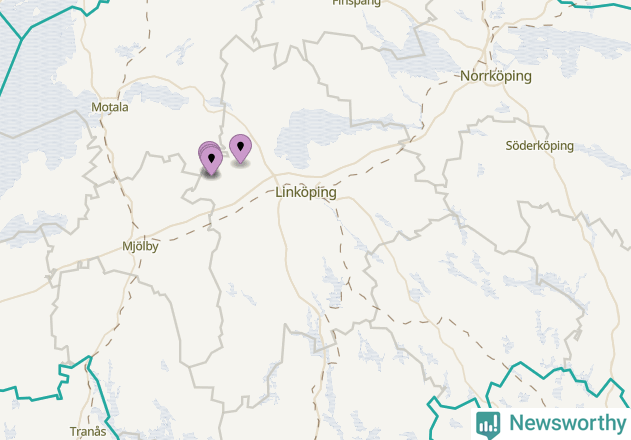
Task: Click the shadow beneath the lone purple marker
Action: click(241, 163)
